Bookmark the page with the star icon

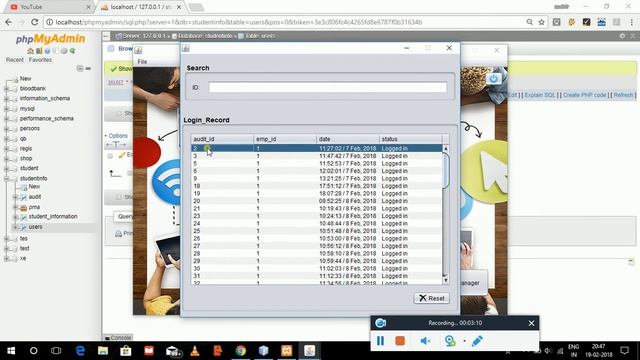pyautogui.click(x=542, y=22)
